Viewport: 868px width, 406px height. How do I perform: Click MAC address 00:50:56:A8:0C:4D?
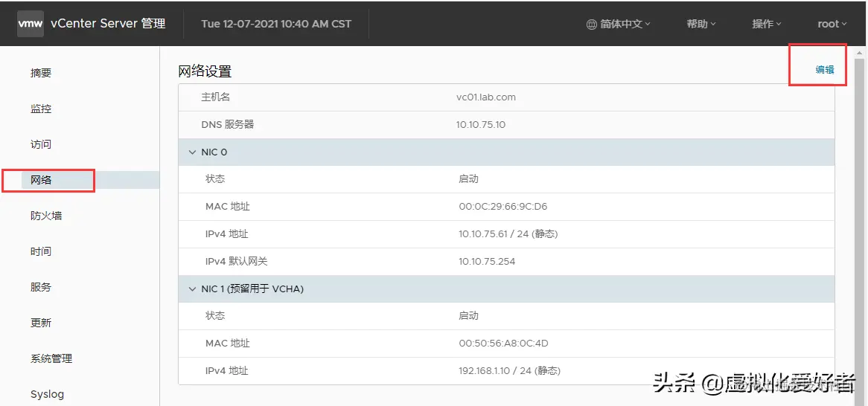pyautogui.click(x=504, y=344)
